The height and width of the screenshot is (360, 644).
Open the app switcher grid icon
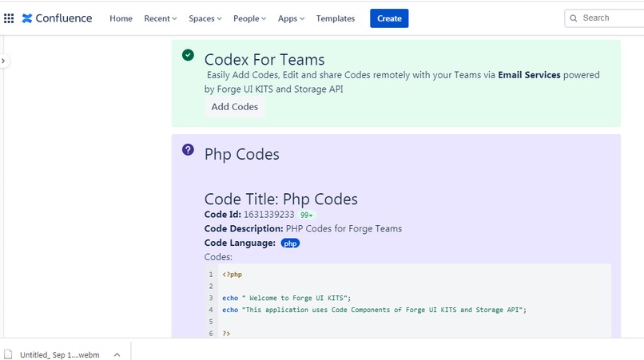click(x=9, y=18)
